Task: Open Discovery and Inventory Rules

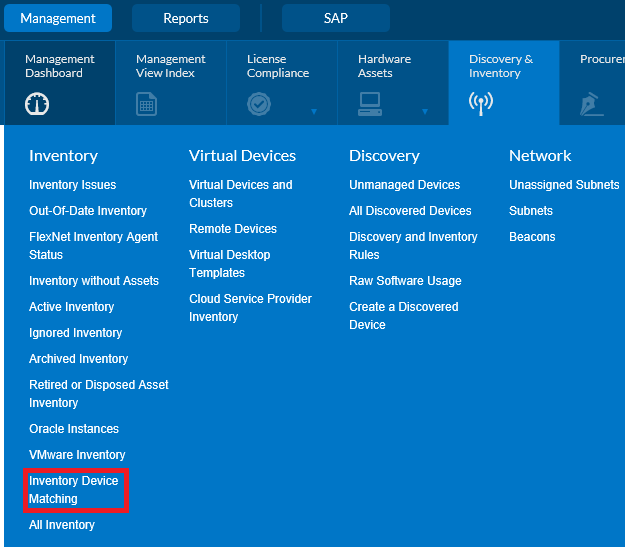Action: (x=413, y=246)
